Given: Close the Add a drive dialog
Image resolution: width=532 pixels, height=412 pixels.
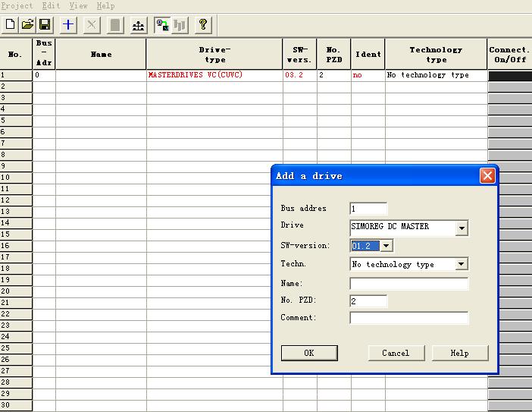Looking at the screenshot, I should coord(487,175).
